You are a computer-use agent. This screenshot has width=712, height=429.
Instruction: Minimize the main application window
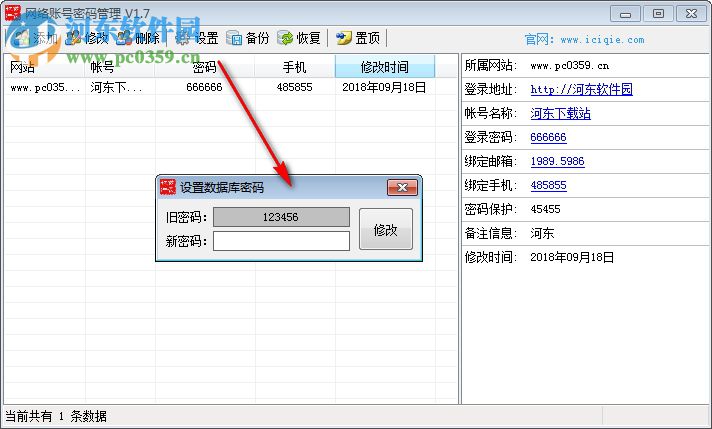pos(625,14)
